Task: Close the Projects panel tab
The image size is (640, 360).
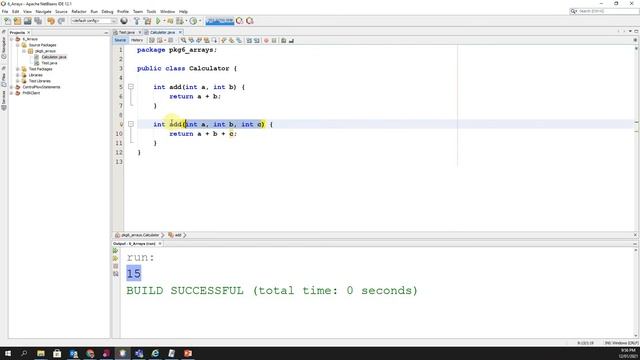Action: click(29, 33)
